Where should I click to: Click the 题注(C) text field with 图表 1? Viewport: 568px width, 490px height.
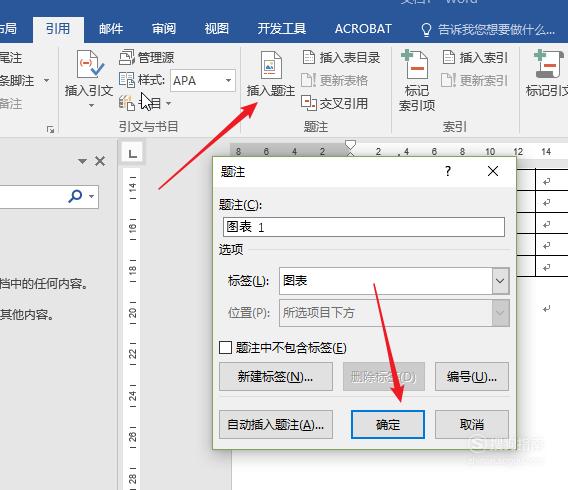point(364,227)
